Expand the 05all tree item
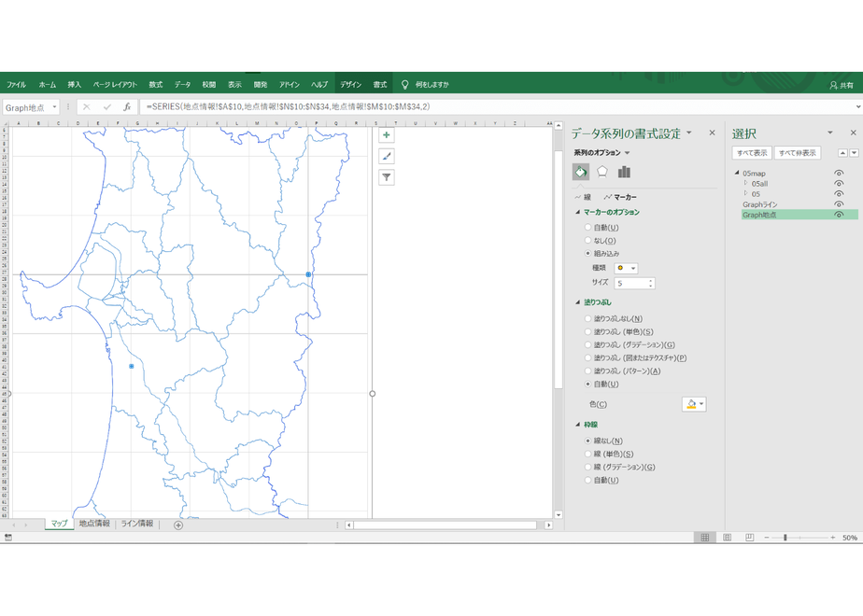Image resolution: width=863 pixels, height=616 pixels. pos(745,183)
